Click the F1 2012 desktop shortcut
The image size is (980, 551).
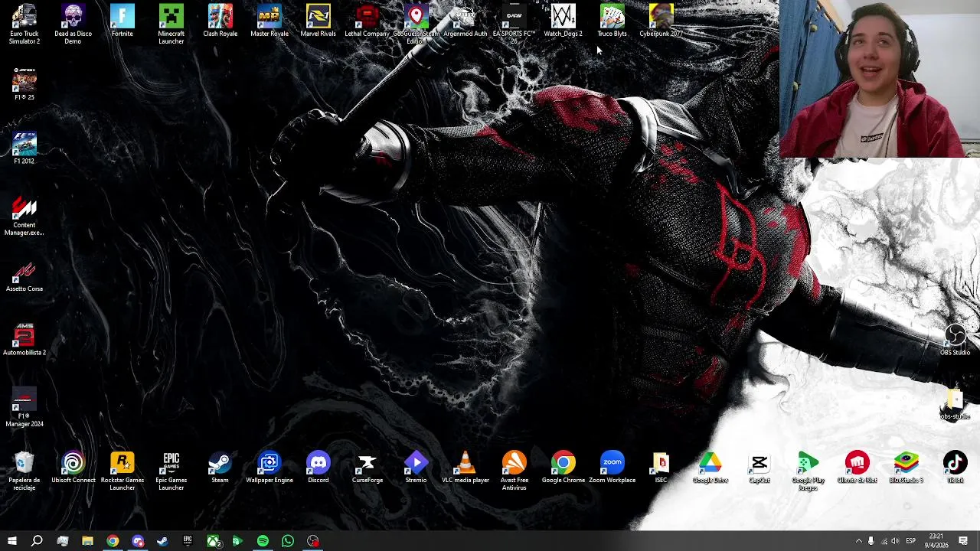24,148
